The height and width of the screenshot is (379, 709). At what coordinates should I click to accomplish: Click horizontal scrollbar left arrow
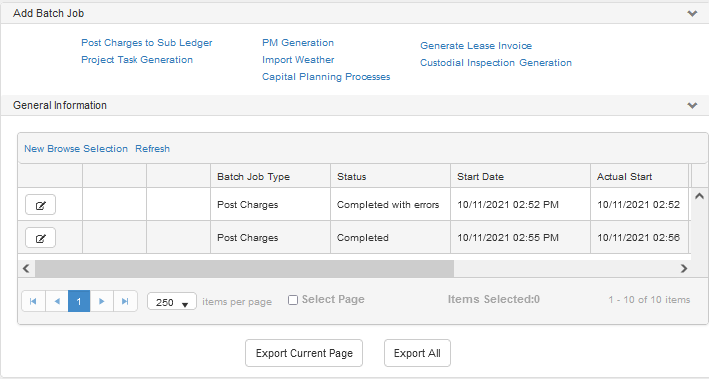tap(26, 269)
